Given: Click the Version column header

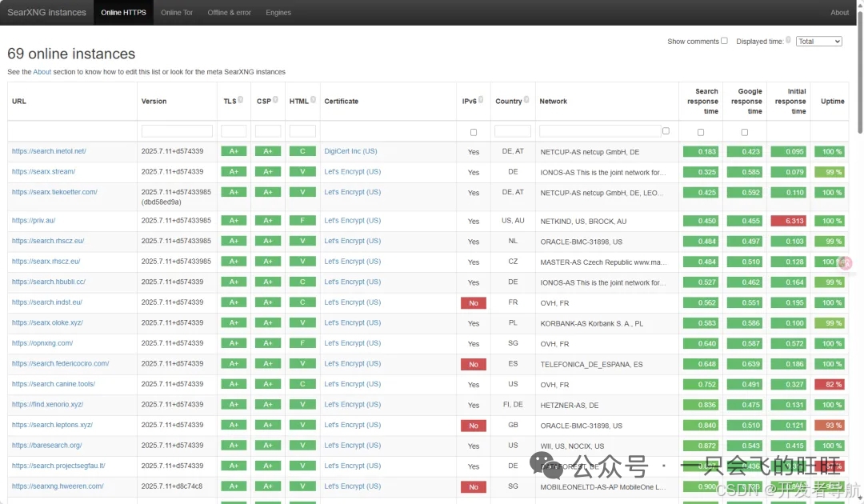Looking at the screenshot, I should (x=154, y=102).
